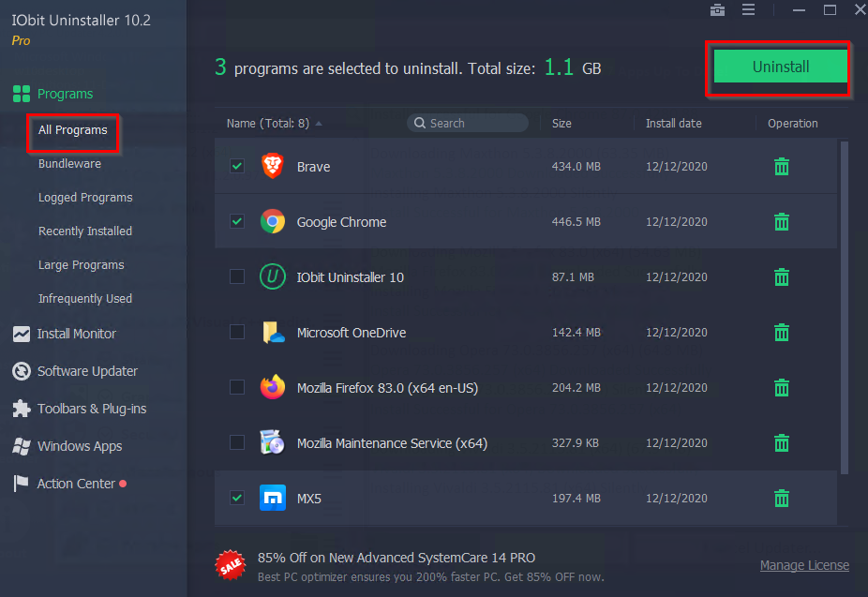The height and width of the screenshot is (597, 868).
Task: Check the Mozilla Maintenance Service checkbox
Action: tap(237, 442)
